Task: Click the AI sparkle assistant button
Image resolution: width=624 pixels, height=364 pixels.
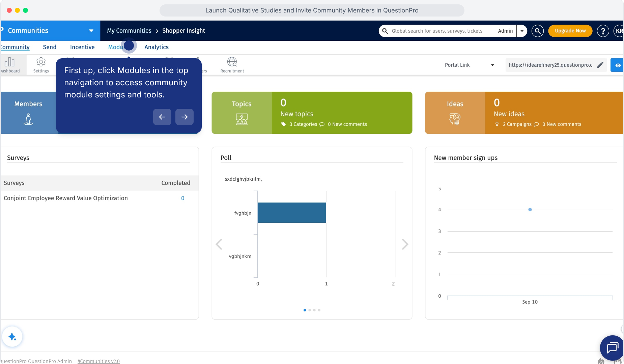Action: pos(12,337)
